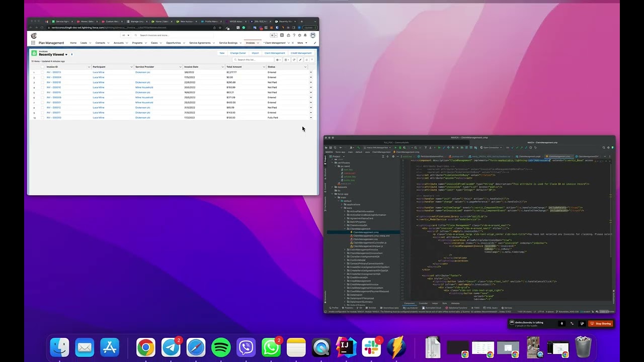Open row actions menu for INV - 000000
This screenshot has height=362, width=644.
(310, 118)
